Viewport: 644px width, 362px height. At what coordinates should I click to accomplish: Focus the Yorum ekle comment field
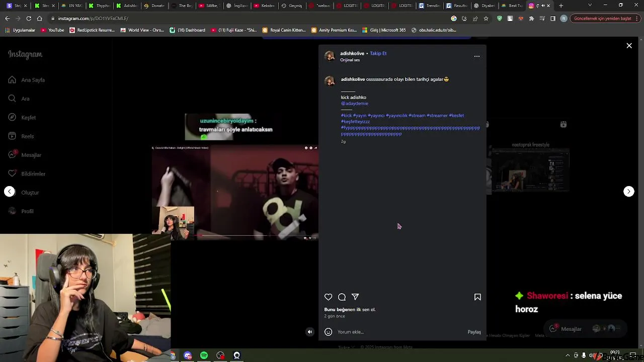(x=400, y=332)
